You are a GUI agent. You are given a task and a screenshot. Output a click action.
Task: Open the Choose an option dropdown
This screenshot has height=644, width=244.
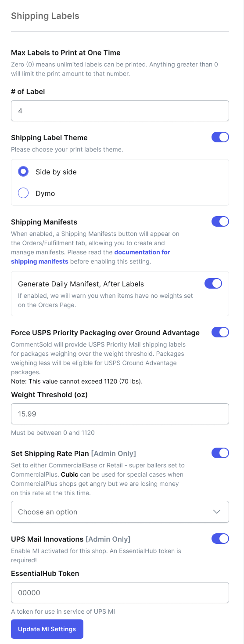click(x=120, y=512)
